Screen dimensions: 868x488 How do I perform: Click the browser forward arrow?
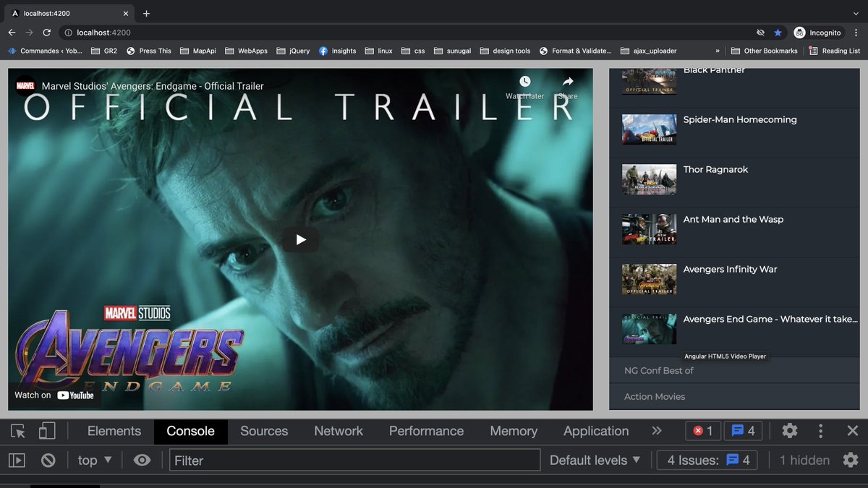click(30, 33)
